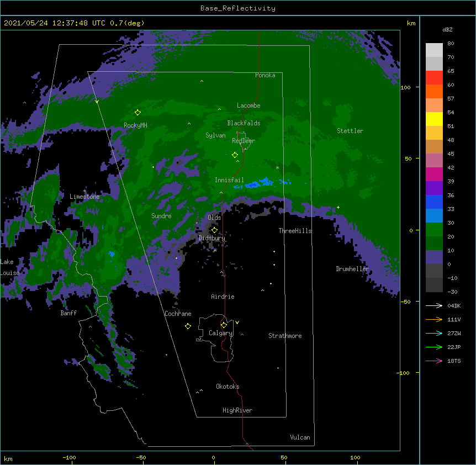Click the Banff town label
Viewport: 476px width, 465px height.
click(x=68, y=313)
